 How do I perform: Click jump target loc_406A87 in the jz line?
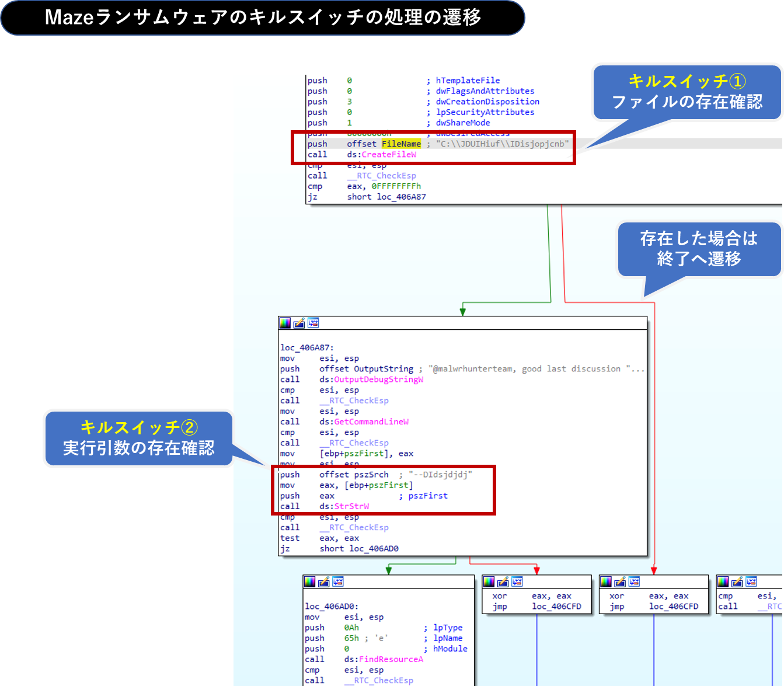pos(401,197)
